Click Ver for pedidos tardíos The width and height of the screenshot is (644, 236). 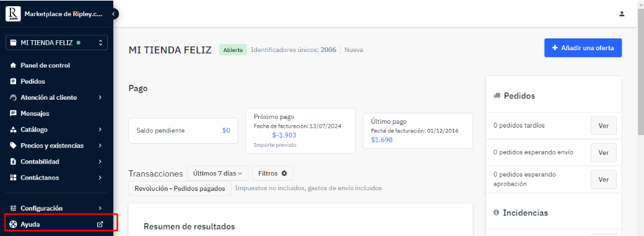603,125
